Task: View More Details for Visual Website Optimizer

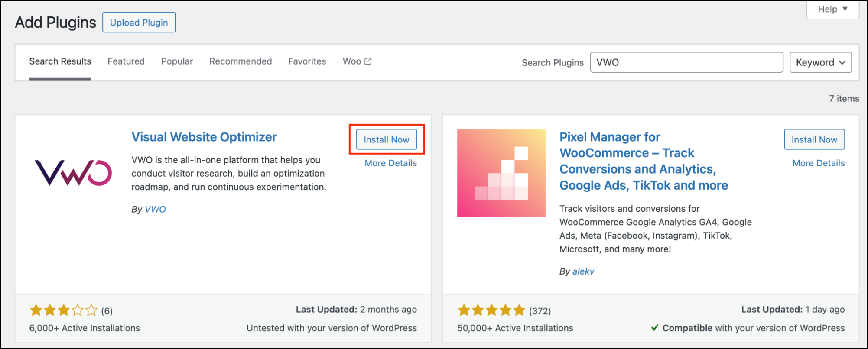Action: click(390, 163)
